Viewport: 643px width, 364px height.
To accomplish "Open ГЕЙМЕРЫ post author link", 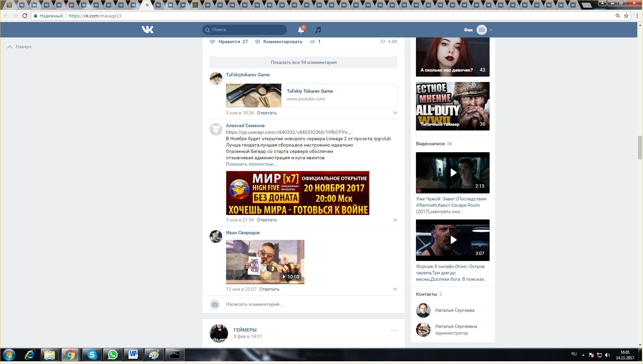I will tap(245, 330).
